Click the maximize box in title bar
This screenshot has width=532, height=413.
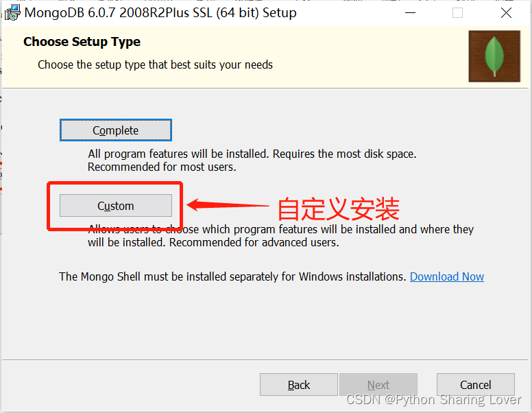click(457, 13)
